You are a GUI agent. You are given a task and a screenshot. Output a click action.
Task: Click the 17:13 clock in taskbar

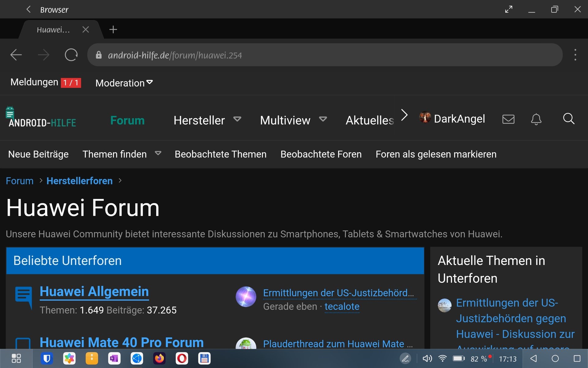click(x=508, y=359)
